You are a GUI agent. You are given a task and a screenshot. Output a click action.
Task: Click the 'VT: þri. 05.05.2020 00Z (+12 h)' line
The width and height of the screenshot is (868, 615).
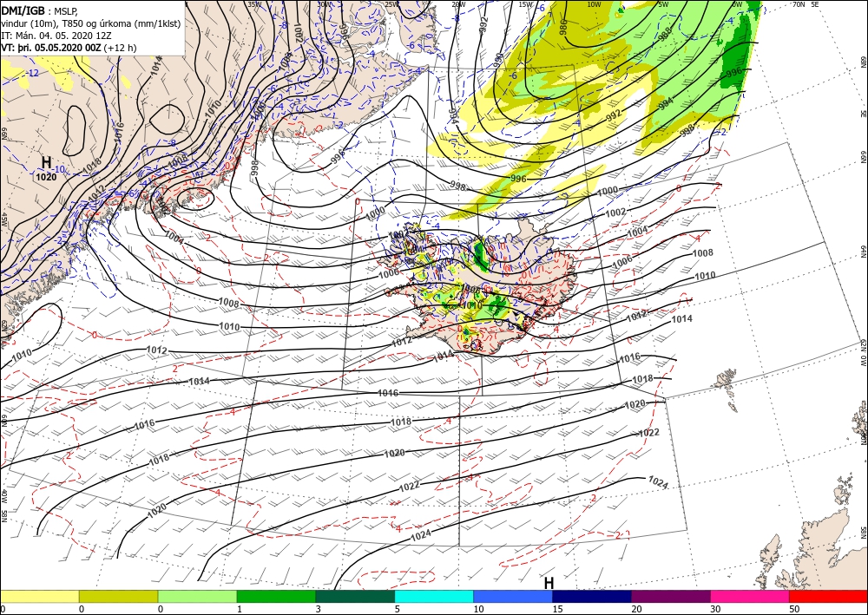tap(69, 48)
